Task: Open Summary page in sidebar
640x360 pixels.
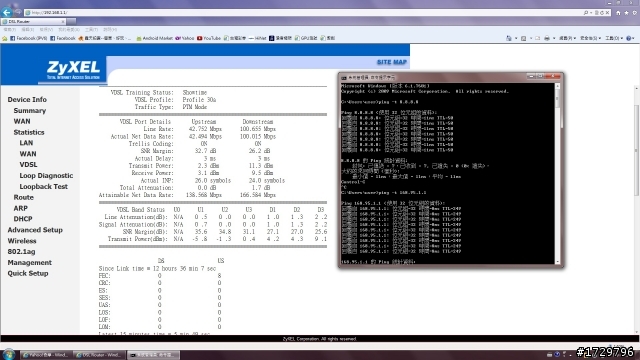Action: (29, 111)
